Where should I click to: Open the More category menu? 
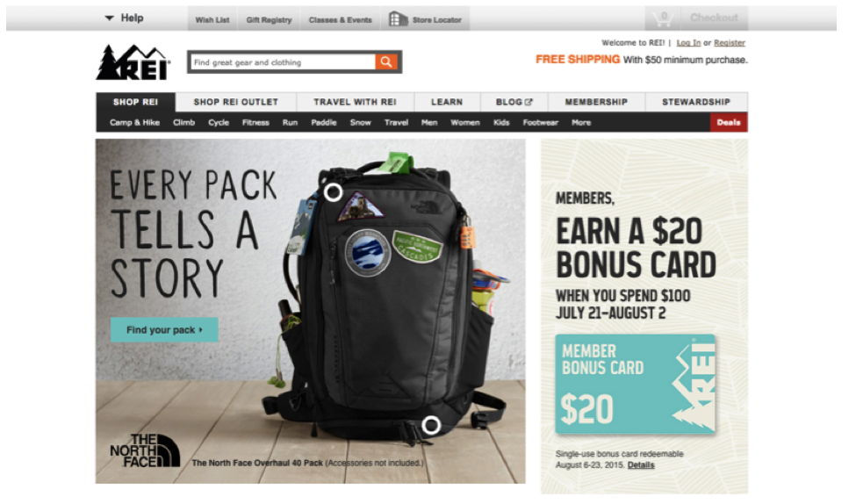click(581, 123)
